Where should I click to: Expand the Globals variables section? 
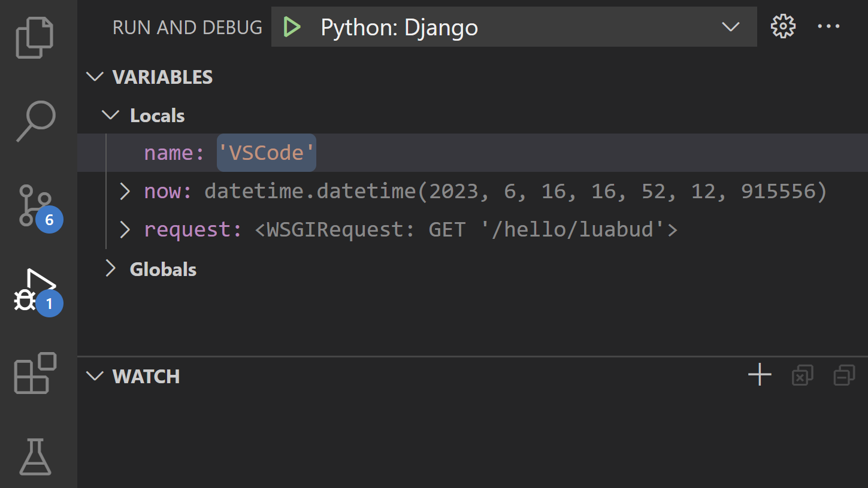[110, 269]
